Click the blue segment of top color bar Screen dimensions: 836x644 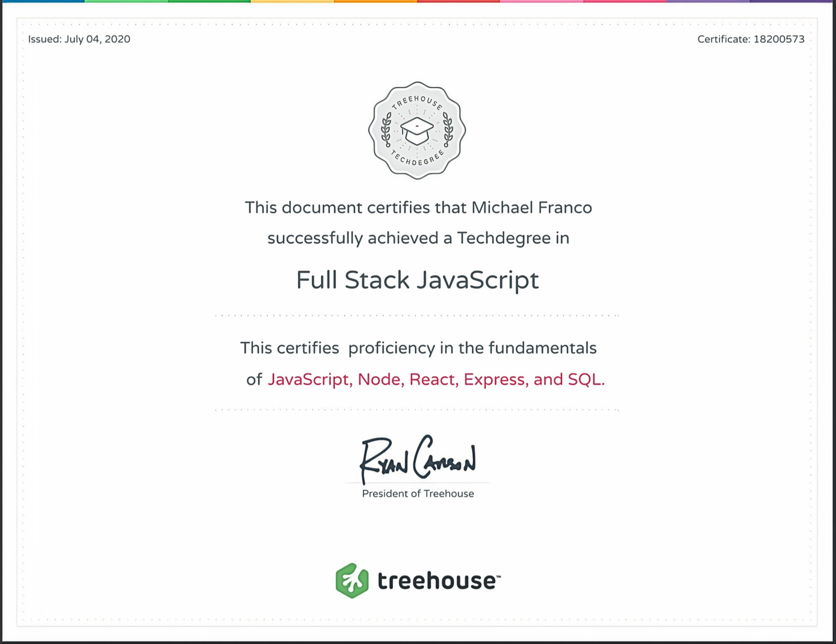42,1
